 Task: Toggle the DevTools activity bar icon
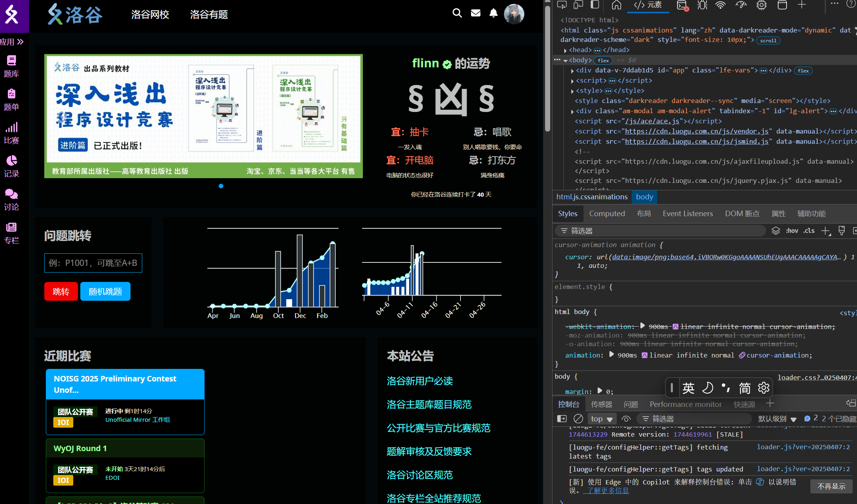coord(595,5)
